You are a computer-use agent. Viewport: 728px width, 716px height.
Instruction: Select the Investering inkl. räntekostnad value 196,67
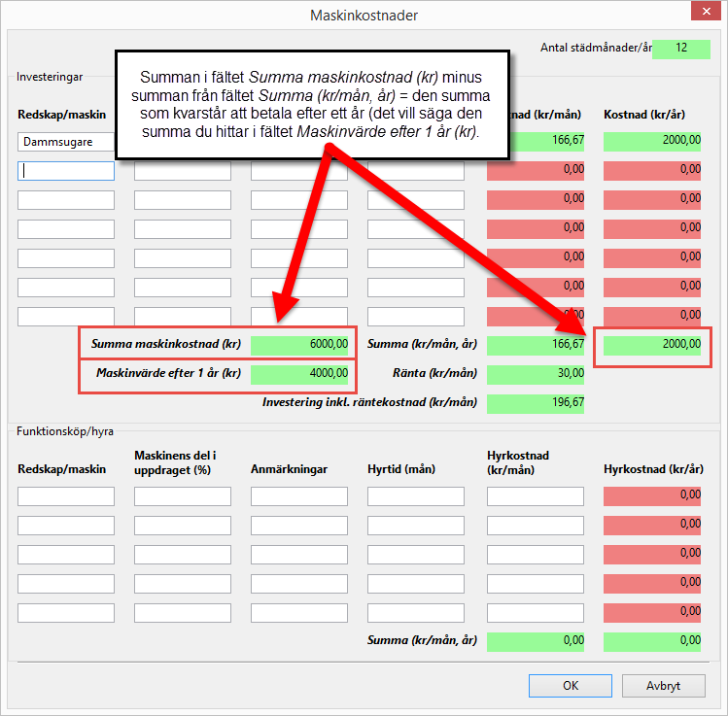pos(536,403)
